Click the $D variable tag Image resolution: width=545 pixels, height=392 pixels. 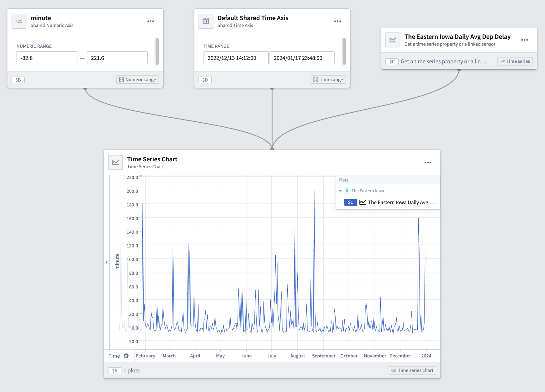[205, 80]
